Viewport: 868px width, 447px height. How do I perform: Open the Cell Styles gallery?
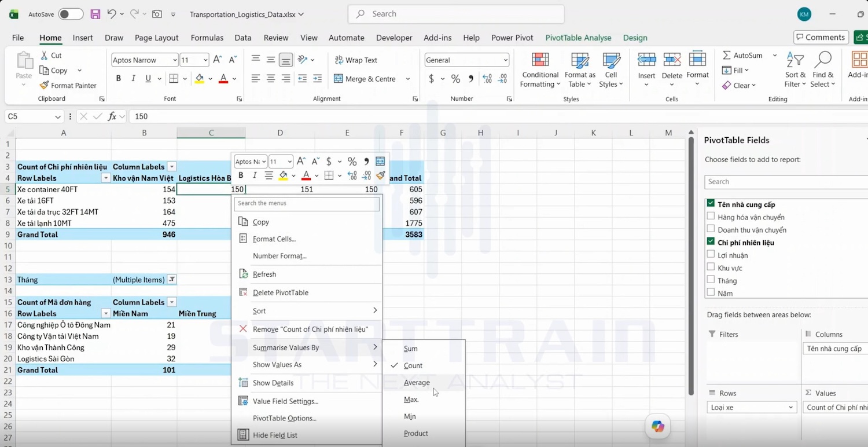[611, 71]
